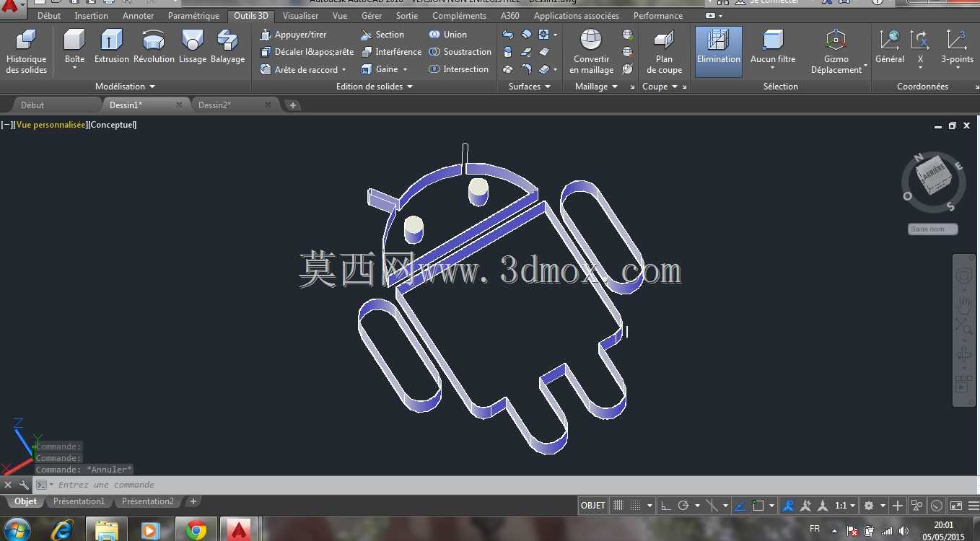
Task: Apply the Intersection operation
Action: pos(458,69)
